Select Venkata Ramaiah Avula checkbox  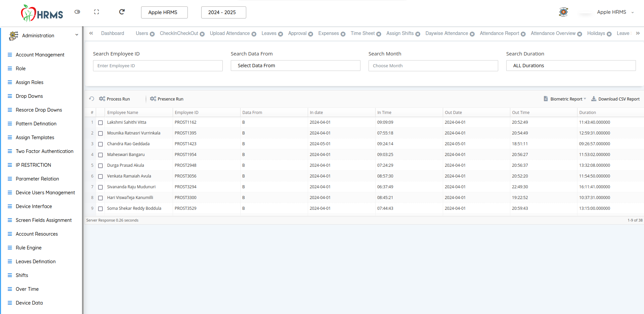100,176
